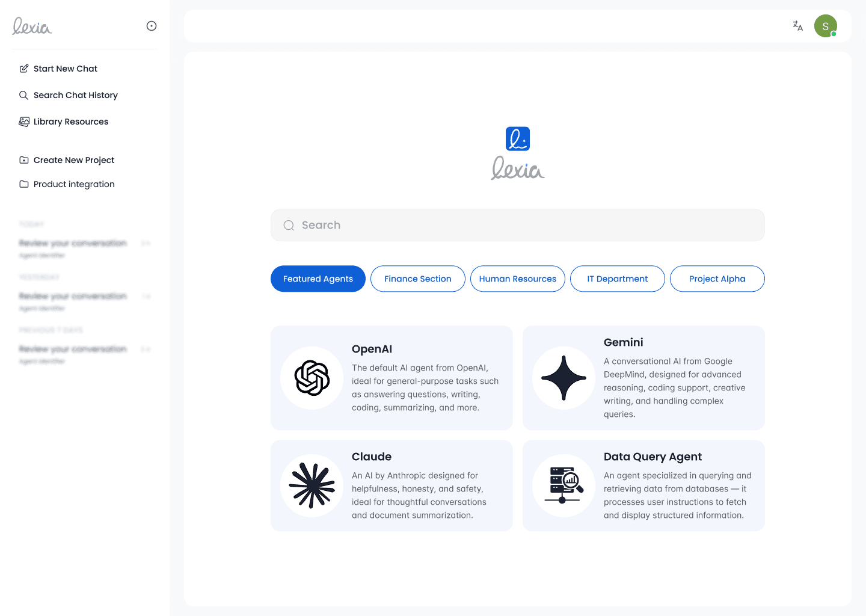The height and width of the screenshot is (616, 866).
Task: Click the Data Query Agent description text
Action: click(678, 495)
